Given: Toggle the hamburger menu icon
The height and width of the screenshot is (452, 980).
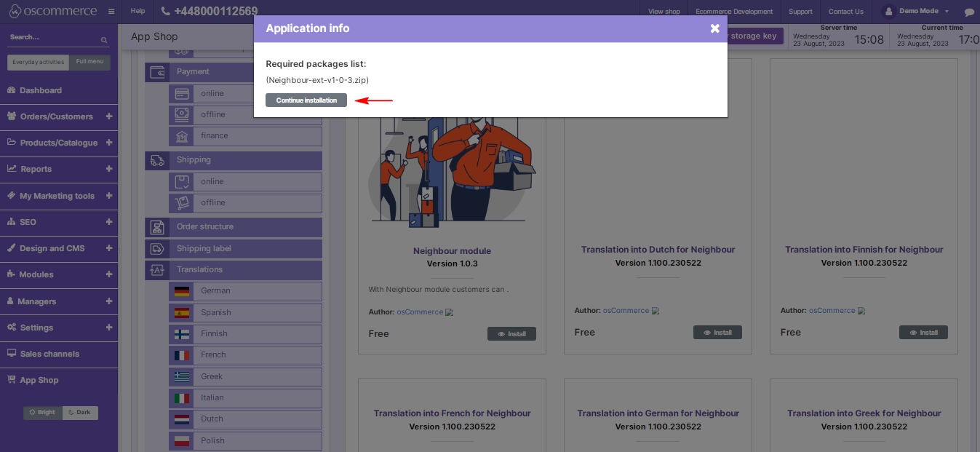Looking at the screenshot, I should point(111,12).
